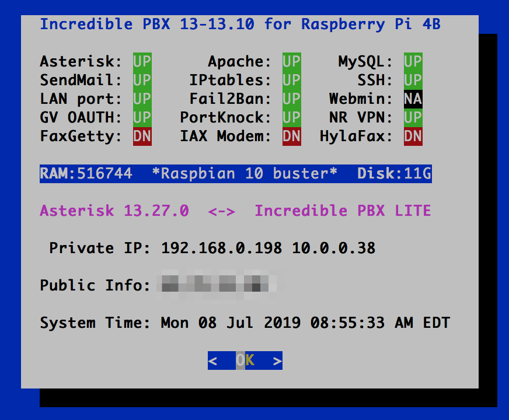Select the IAX Modem DN status

pos(291,136)
